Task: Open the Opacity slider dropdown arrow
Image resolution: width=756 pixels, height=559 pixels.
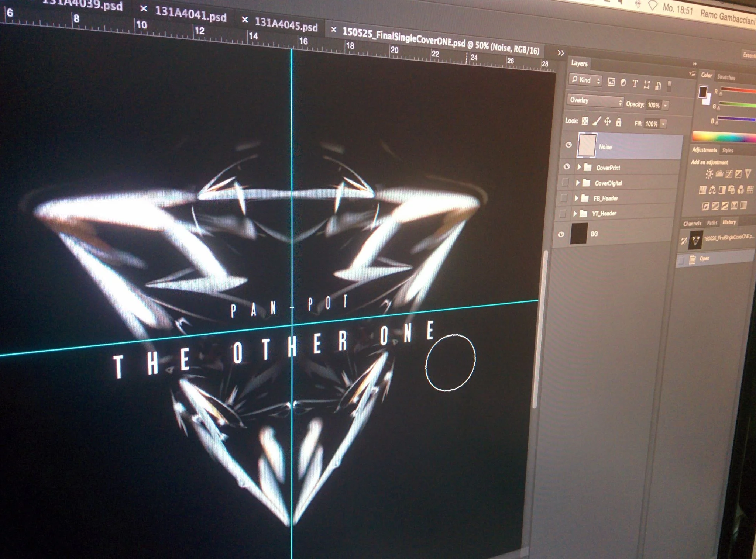Action: click(665, 106)
